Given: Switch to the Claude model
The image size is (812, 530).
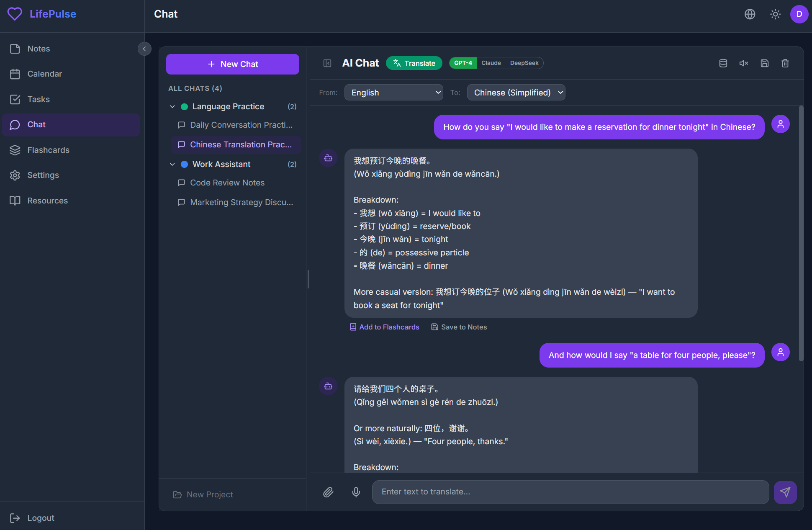Looking at the screenshot, I should click(491, 63).
